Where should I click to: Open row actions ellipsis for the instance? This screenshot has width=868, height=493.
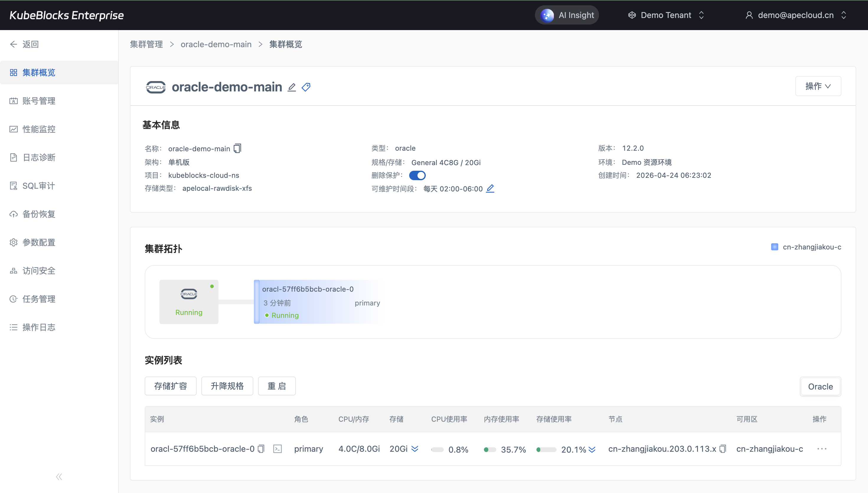[x=822, y=449]
